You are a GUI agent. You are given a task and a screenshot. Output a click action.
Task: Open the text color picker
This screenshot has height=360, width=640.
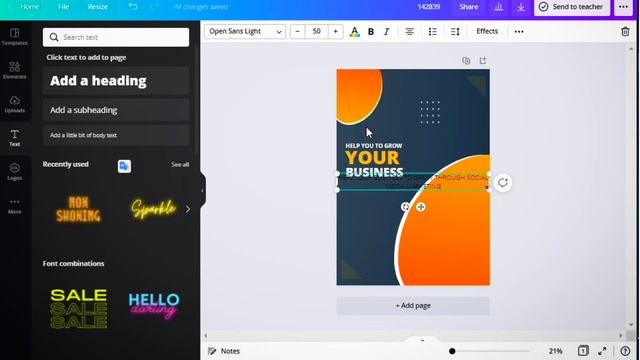(x=355, y=31)
